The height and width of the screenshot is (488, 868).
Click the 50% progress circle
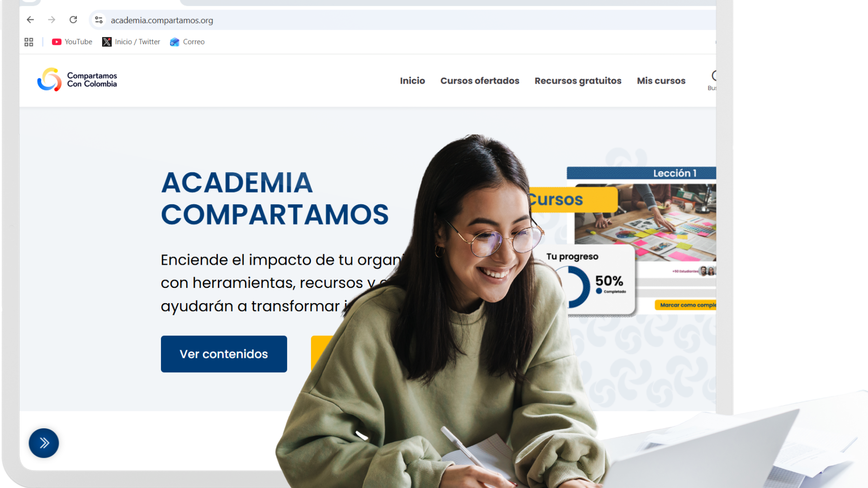[573, 286]
